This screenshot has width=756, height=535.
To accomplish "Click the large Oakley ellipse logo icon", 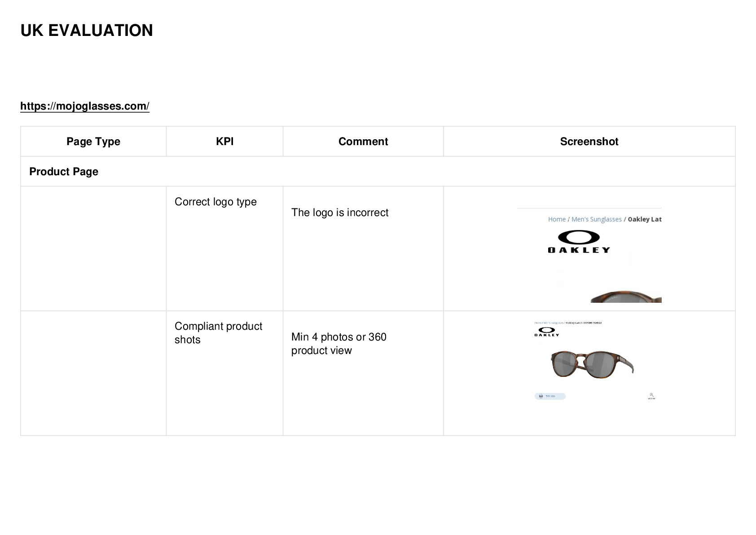I will [x=579, y=237].
